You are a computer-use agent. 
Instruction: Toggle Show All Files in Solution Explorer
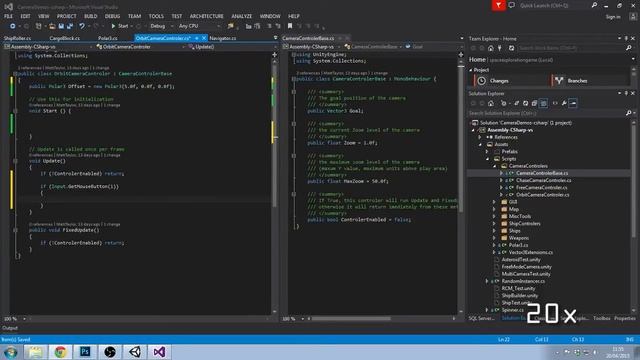543,103
